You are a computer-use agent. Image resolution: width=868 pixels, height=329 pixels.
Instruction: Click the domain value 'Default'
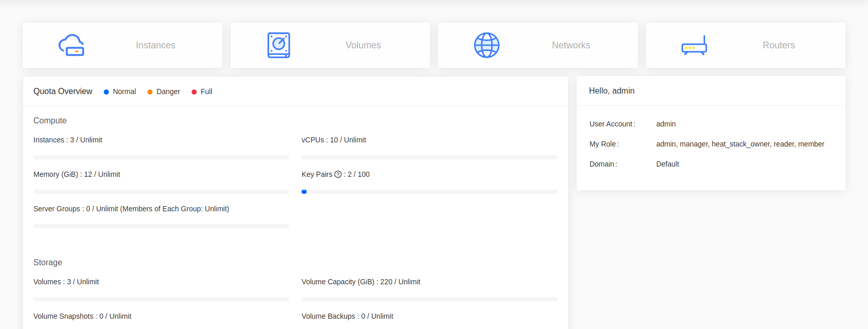click(668, 164)
